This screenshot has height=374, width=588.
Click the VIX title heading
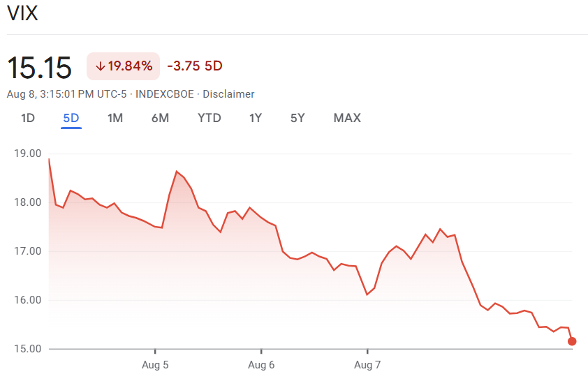(x=22, y=14)
